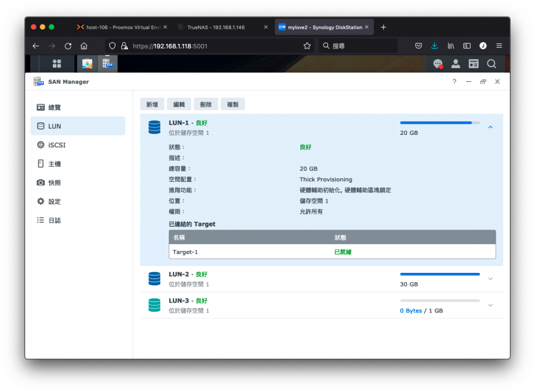Click the 允許所有 permission value

coord(311,212)
